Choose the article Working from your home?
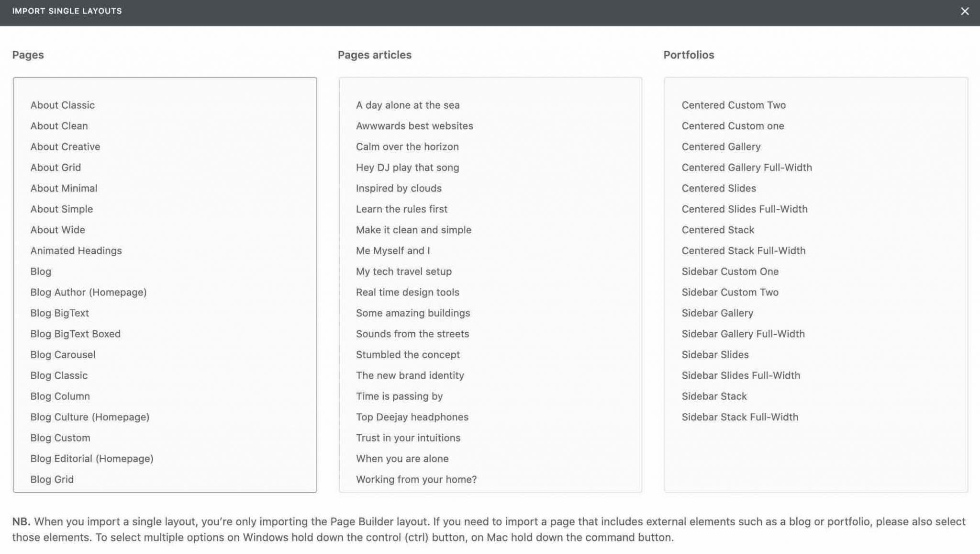This screenshot has width=980, height=554. [x=416, y=479]
